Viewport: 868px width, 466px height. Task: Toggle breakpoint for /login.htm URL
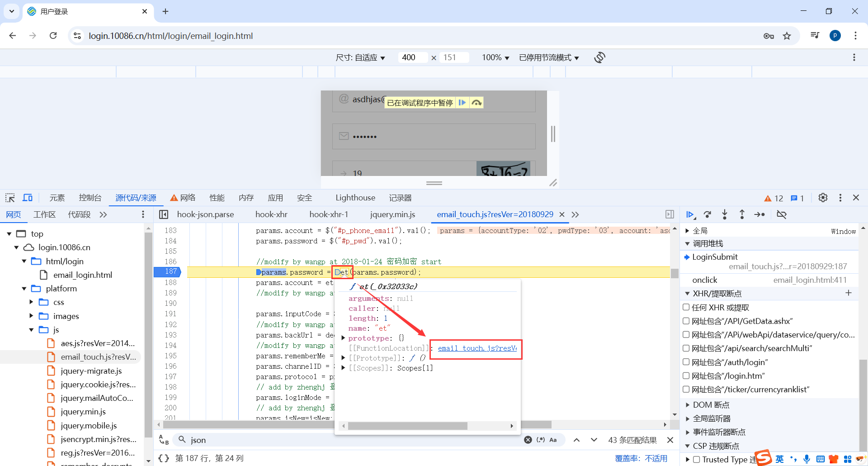point(686,376)
